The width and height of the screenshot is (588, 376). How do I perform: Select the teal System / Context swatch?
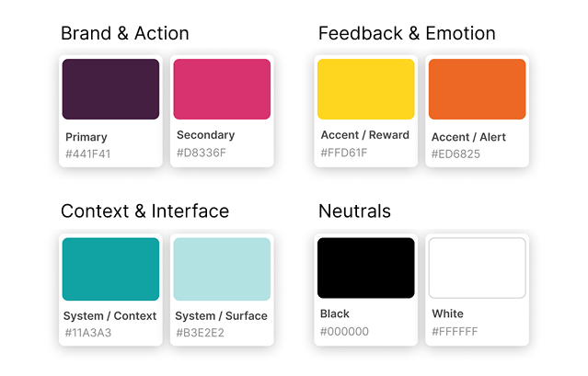(x=110, y=268)
